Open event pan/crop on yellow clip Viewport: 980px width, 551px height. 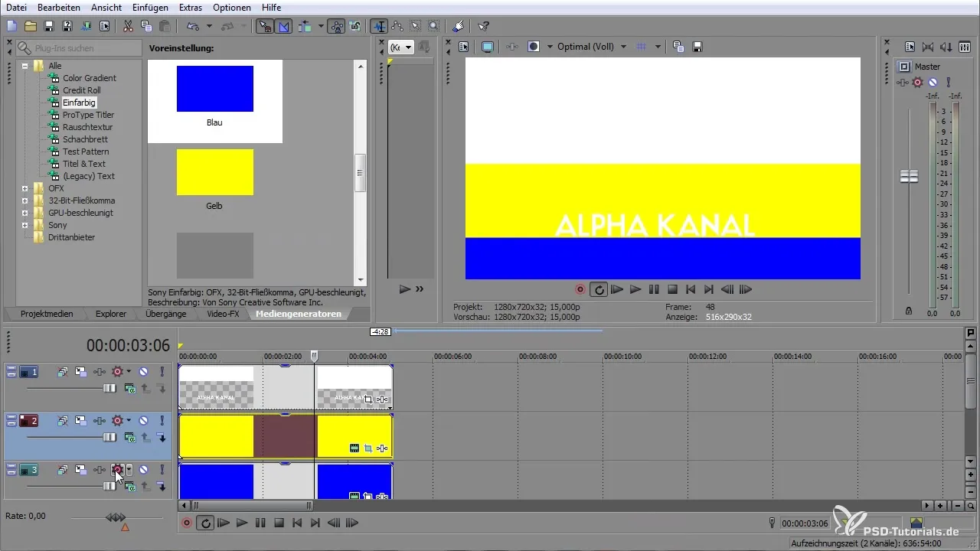tap(368, 448)
